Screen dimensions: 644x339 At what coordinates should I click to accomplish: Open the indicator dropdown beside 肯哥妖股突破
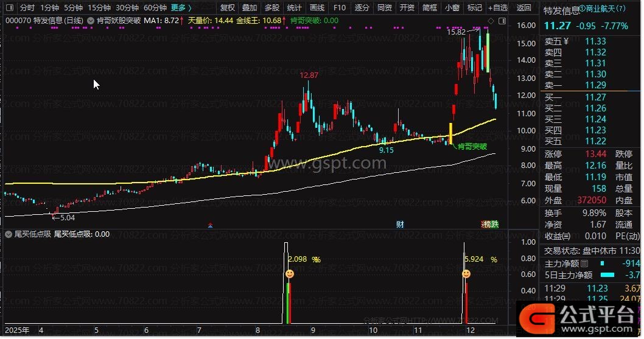(x=91, y=21)
